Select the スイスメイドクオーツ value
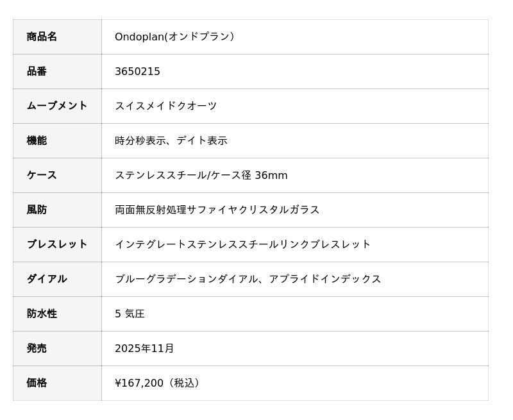The height and width of the screenshot is (420, 513). click(x=165, y=106)
